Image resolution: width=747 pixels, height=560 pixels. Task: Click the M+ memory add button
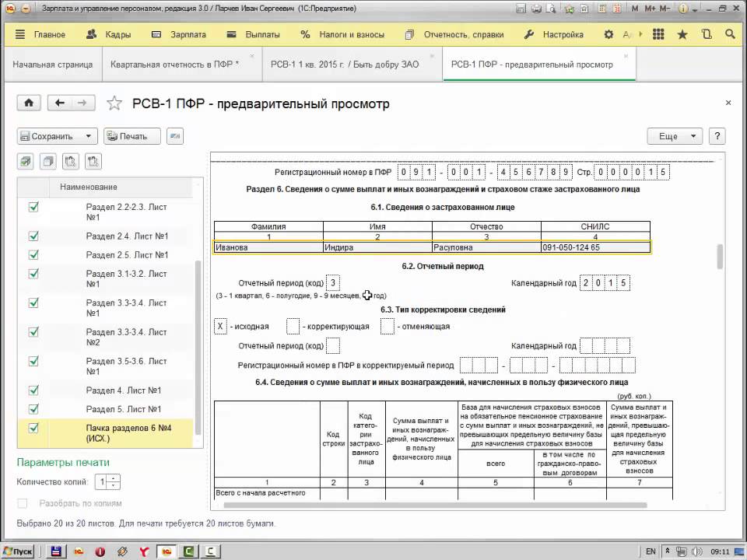click(x=650, y=9)
